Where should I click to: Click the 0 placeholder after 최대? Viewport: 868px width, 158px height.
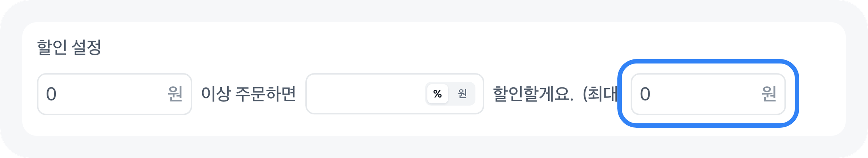tap(645, 94)
